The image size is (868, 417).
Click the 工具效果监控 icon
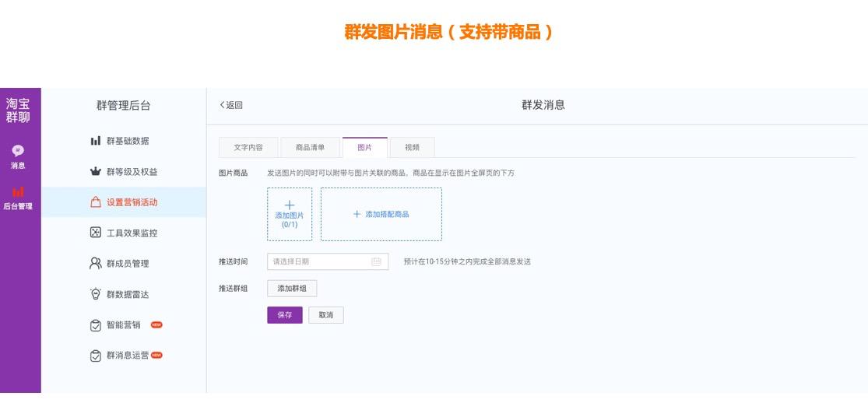95,233
